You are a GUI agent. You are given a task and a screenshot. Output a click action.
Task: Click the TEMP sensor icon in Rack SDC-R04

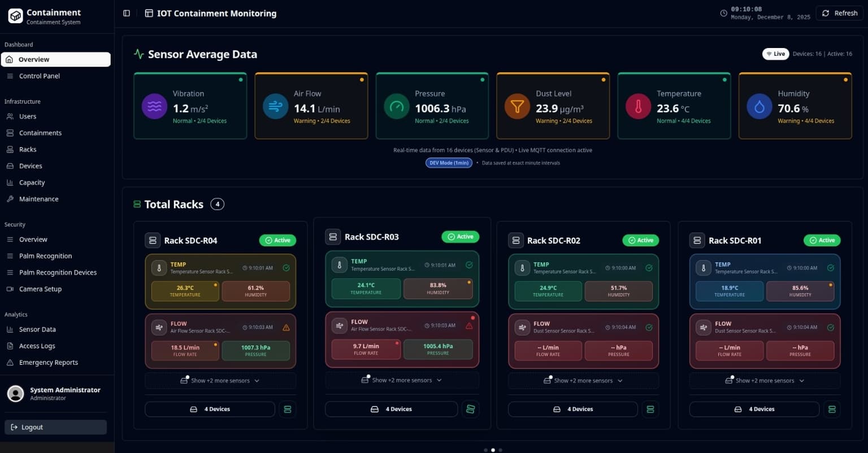[x=158, y=268]
